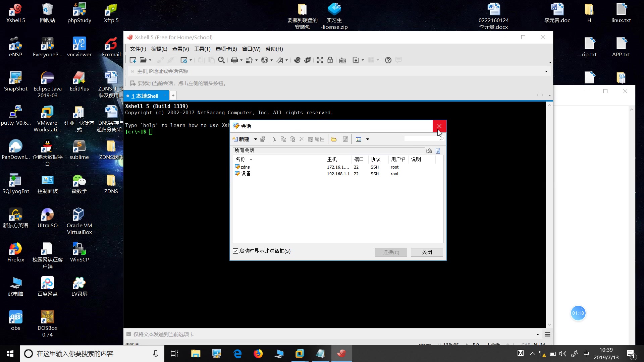The width and height of the screenshot is (644, 362).
Task: Select the 本地Shell tab
Action: (x=145, y=96)
